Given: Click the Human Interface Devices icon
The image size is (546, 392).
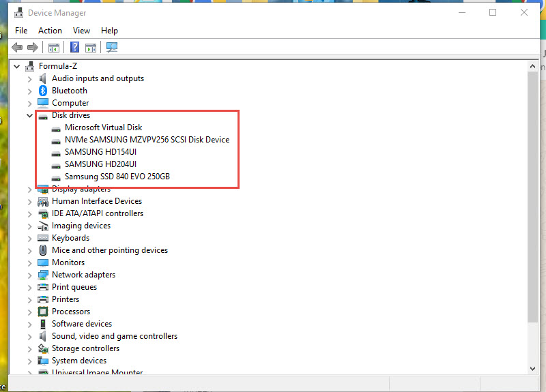Looking at the screenshot, I should (43, 201).
